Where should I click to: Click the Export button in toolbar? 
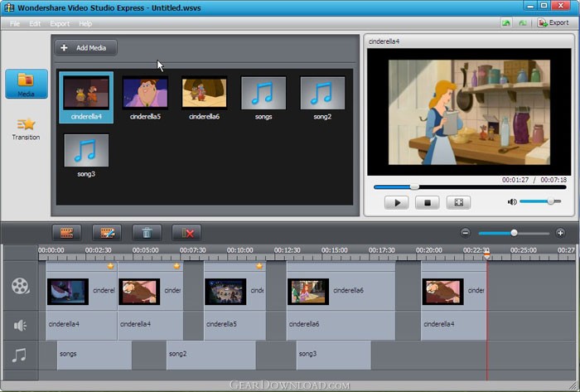click(x=553, y=23)
